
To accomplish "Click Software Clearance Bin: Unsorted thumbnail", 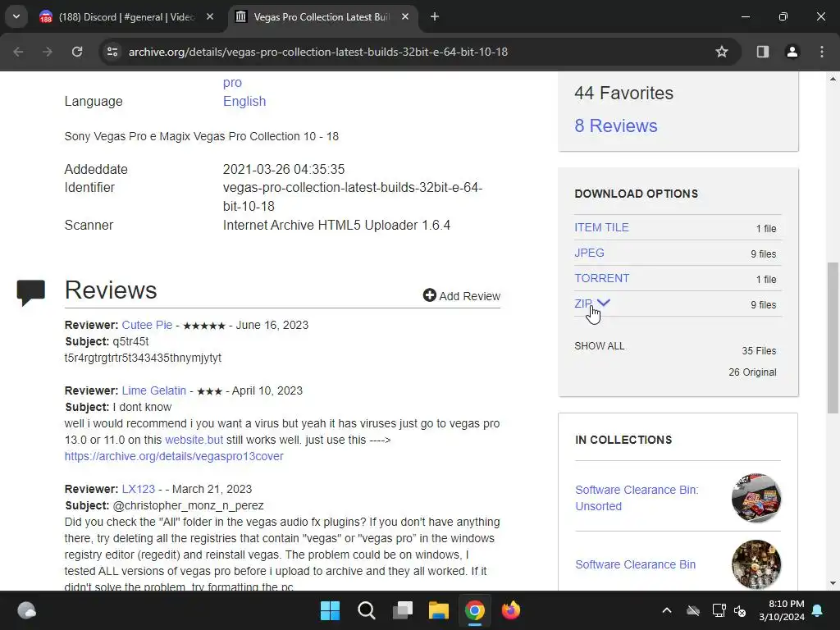I will point(756,498).
